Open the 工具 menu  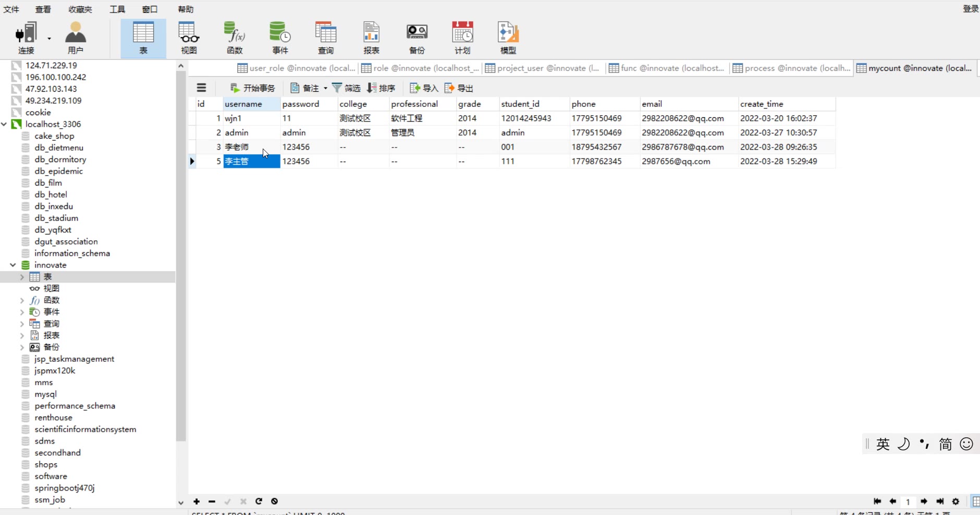(x=117, y=9)
